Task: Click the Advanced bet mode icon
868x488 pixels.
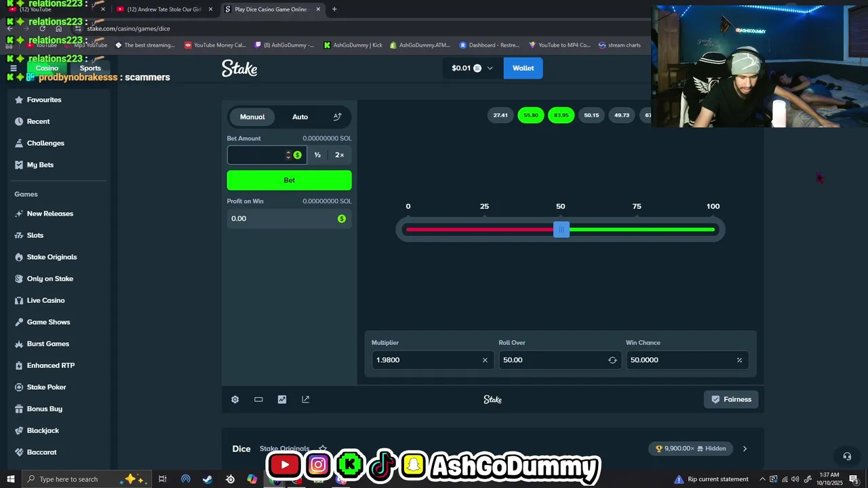Action: click(x=337, y=117)
